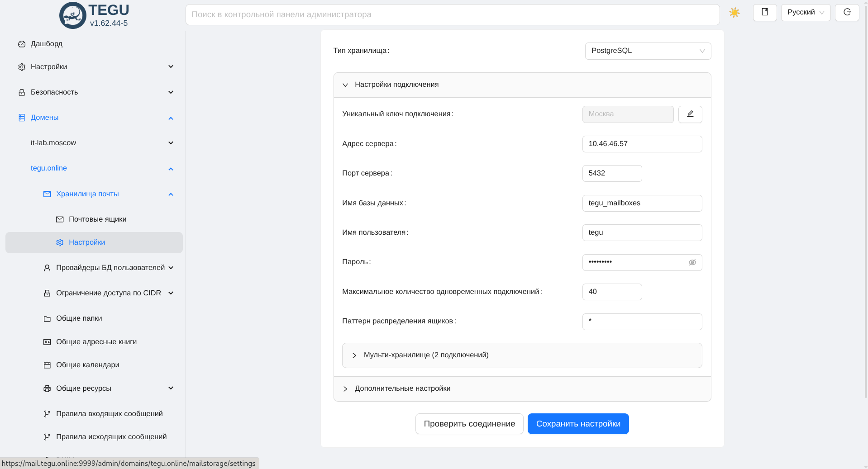This screenshot has height=469, width=868.
Task: Select the Дашборд icon in the sidebar
Action: pos(22,44)
